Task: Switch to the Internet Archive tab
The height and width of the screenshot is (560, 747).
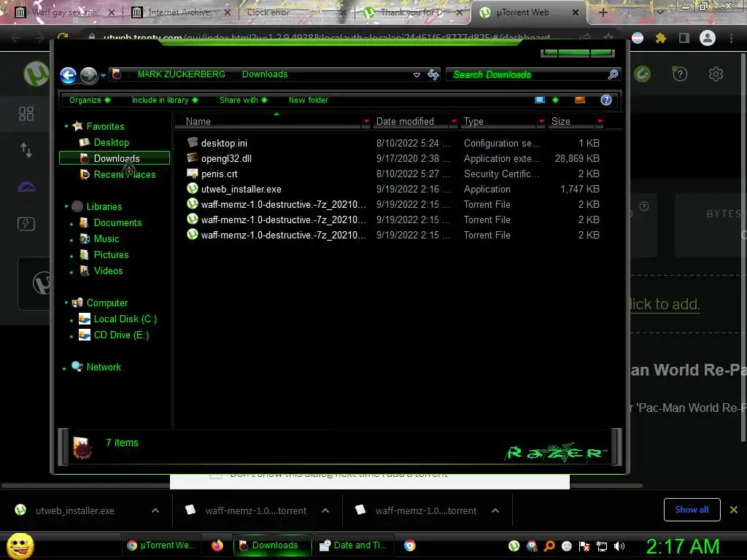Action: 179,12
